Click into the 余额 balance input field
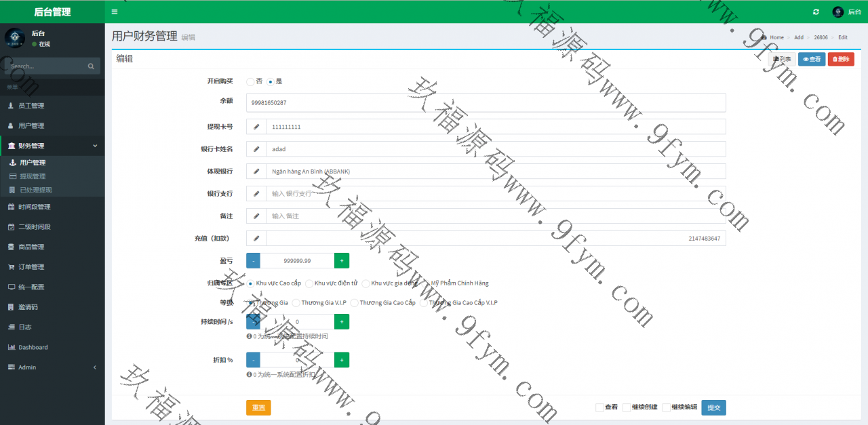 pos(486,103)
